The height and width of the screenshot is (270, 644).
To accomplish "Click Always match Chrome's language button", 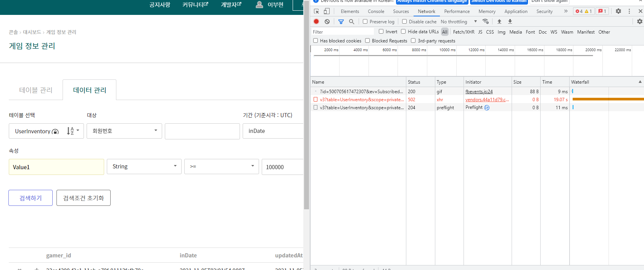I will [432, 2].
